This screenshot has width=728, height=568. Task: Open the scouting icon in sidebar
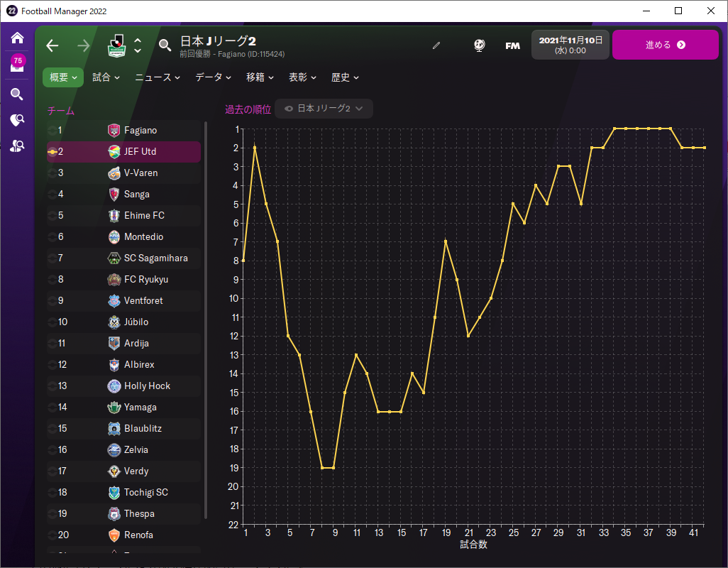click(x=17, y=120)
